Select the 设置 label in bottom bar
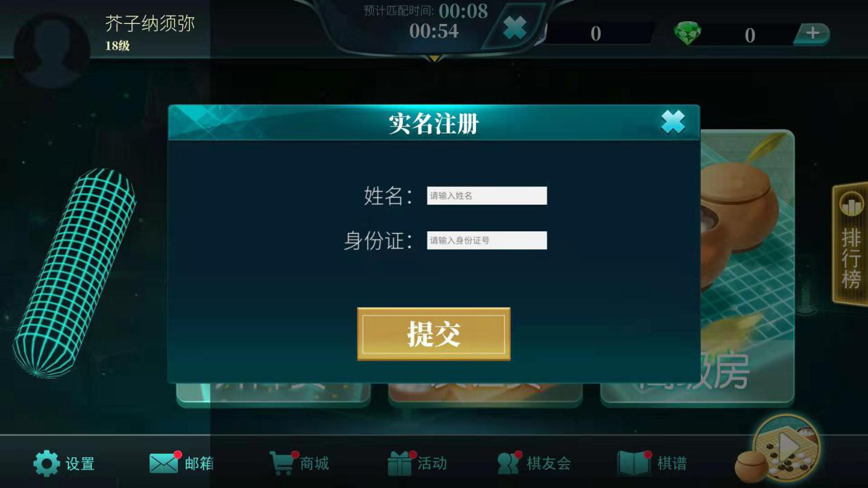This screenshot has height=488, width=868. click(x=80, y=464)
